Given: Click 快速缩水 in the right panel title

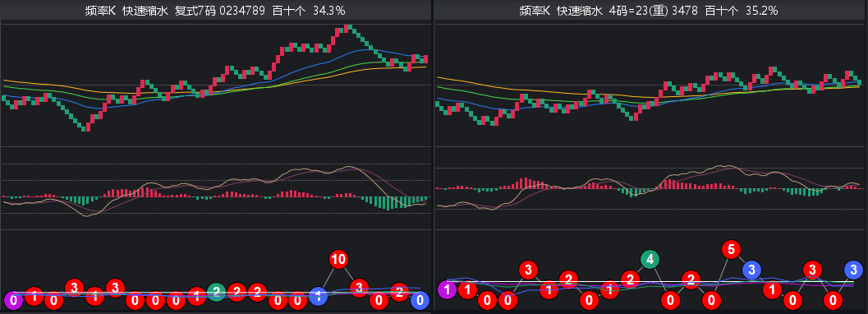Looking at the screenshot, I should [579, 10].
